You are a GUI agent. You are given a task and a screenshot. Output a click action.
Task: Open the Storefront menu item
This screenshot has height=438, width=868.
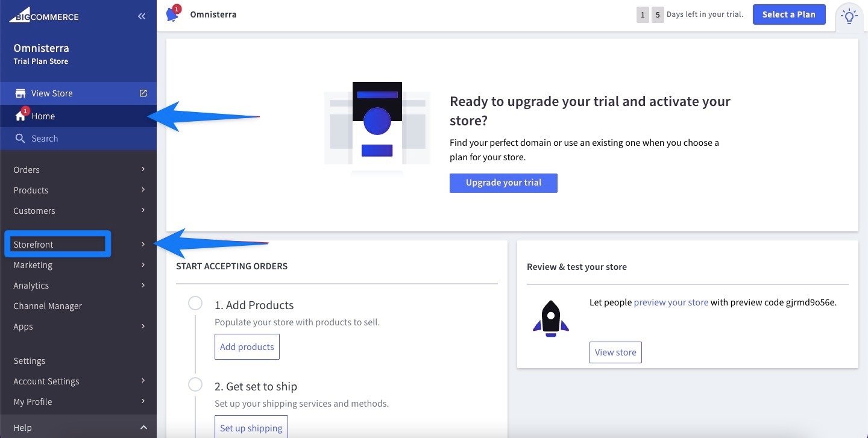click(x=78, y=245)
